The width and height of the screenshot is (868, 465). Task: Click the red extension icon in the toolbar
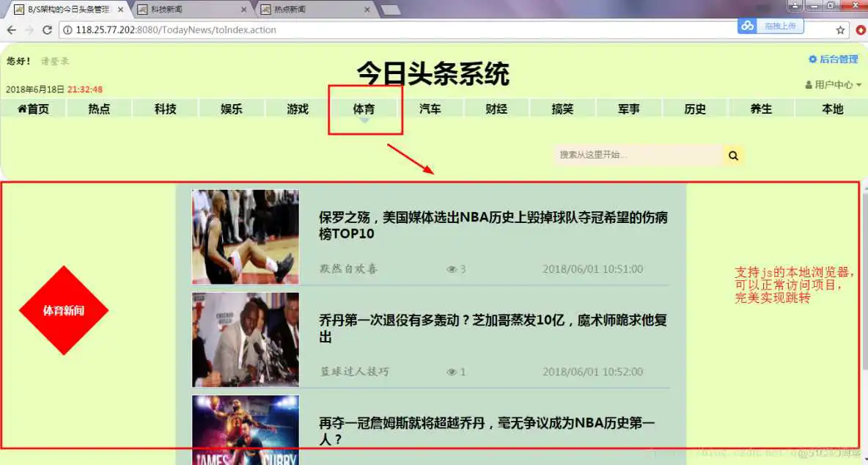(861, 30)
